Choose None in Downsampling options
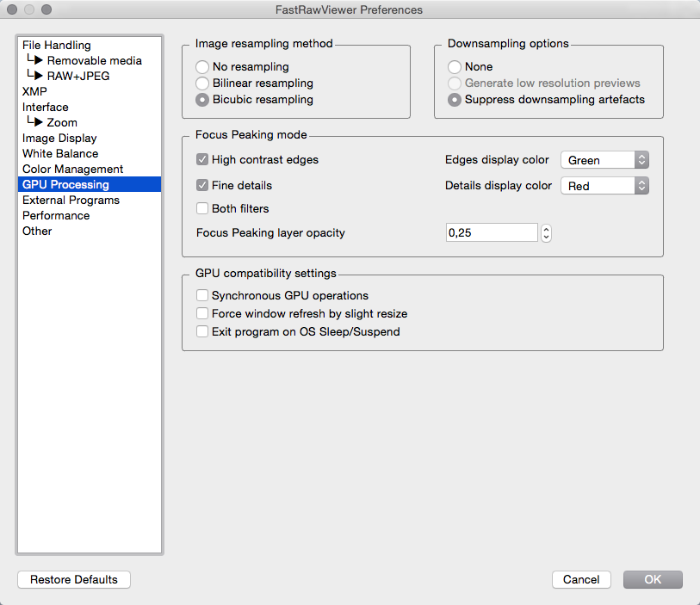 pos(455,67)
